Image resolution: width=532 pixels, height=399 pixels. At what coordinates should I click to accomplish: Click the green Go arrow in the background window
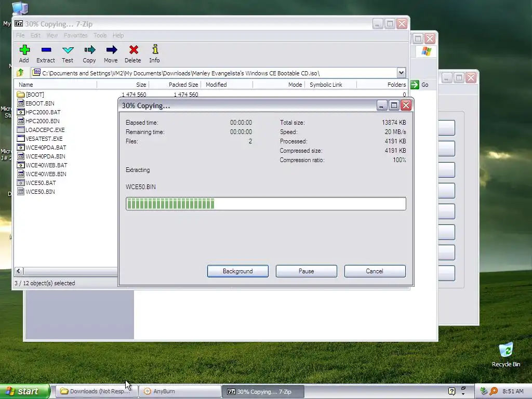415,85
